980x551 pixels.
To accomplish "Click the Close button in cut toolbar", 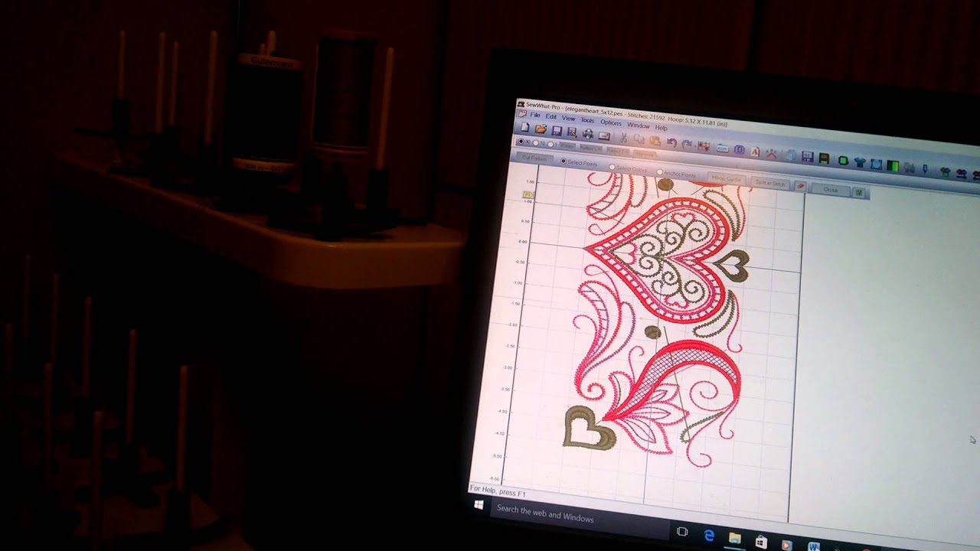I will click(x=830, y=189).
